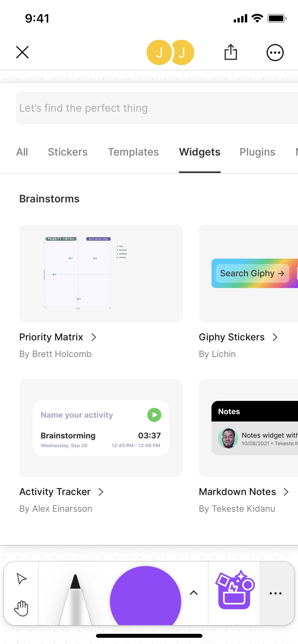Open the circled ellipsis menu

[275, 53]
